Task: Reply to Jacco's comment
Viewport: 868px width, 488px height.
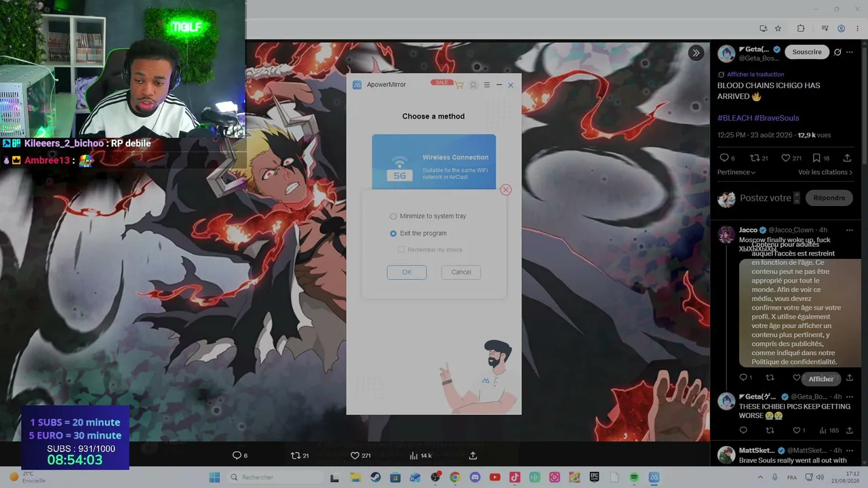Action: coord(743,378)
